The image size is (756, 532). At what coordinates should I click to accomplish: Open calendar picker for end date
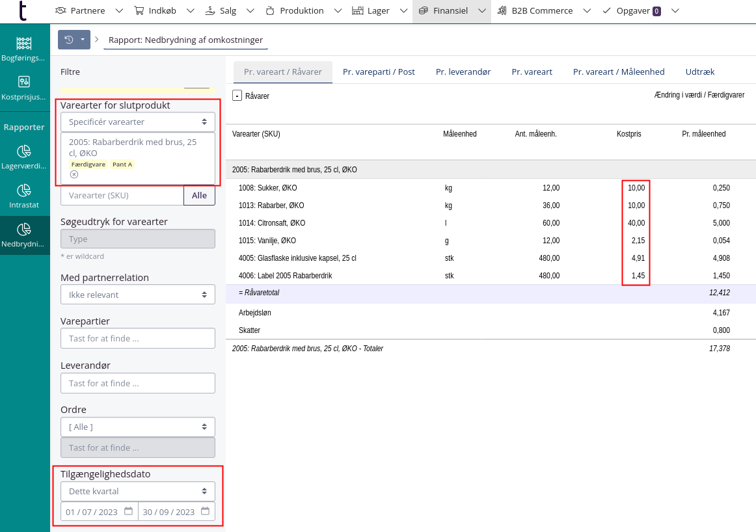click(x=205, y=511)
